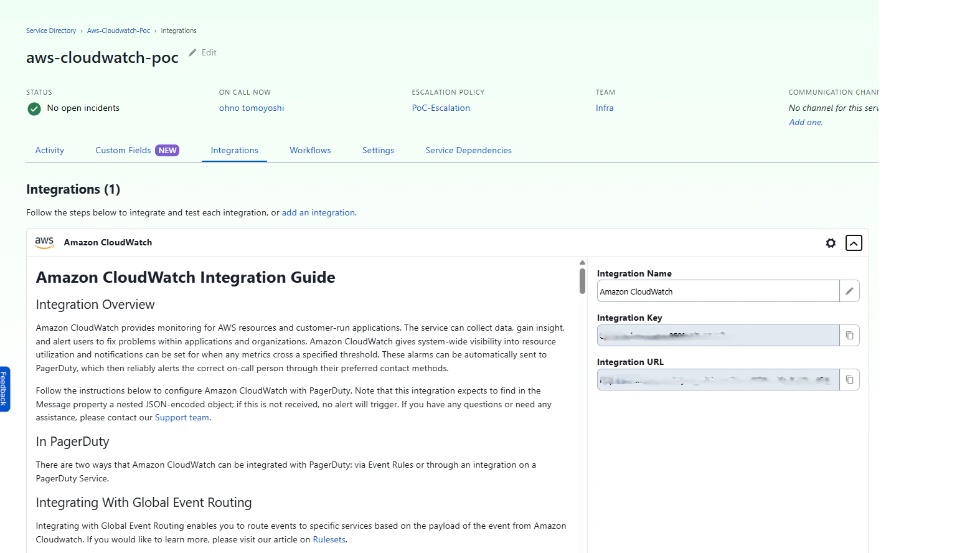Click the In PagerDuty heading

pos(72,442)
